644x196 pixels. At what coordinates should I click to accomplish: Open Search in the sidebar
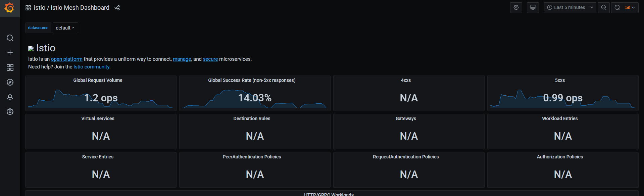10,38
